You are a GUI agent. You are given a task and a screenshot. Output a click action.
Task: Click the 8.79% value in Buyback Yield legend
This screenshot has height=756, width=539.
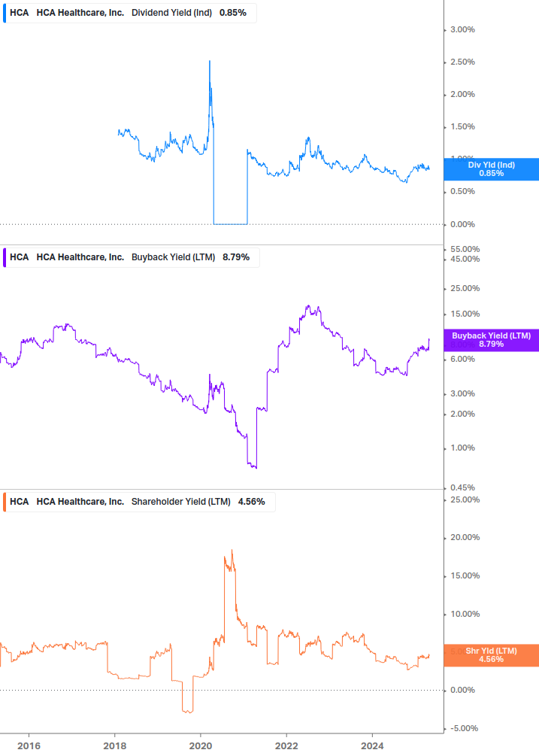click(x=236, y=257)
